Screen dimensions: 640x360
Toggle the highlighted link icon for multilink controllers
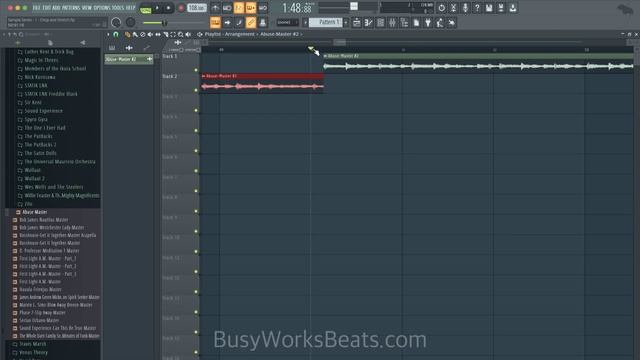point(251,22)
